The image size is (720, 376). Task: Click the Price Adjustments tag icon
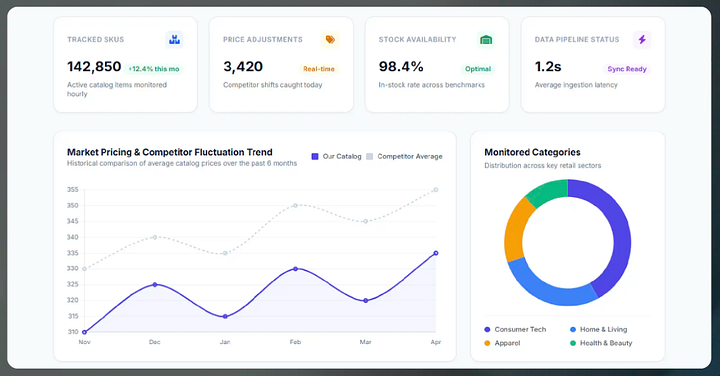(x=330, y=39)
